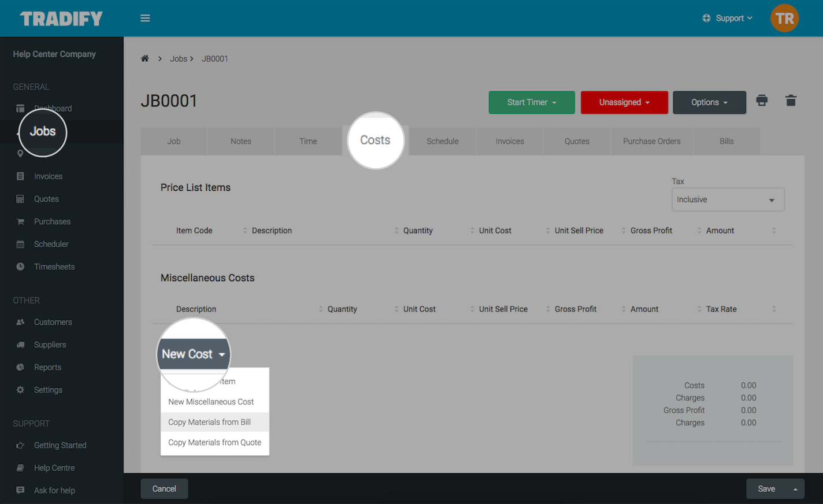823x504 pixels.
Task: Click the JB0001 breadcrumb text
Action: click(215, 59)
